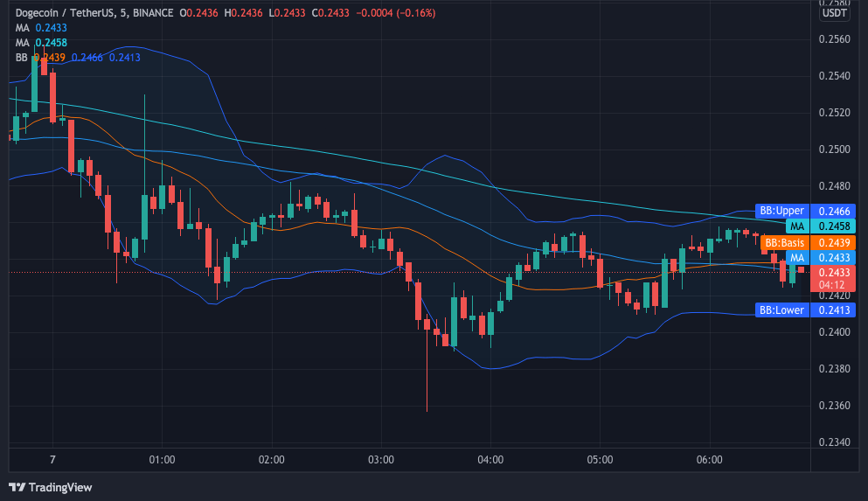The width and height of the screenshot is (868, 501).
Task: Click the 03:00 time axis marker
Action: point(381,460)
